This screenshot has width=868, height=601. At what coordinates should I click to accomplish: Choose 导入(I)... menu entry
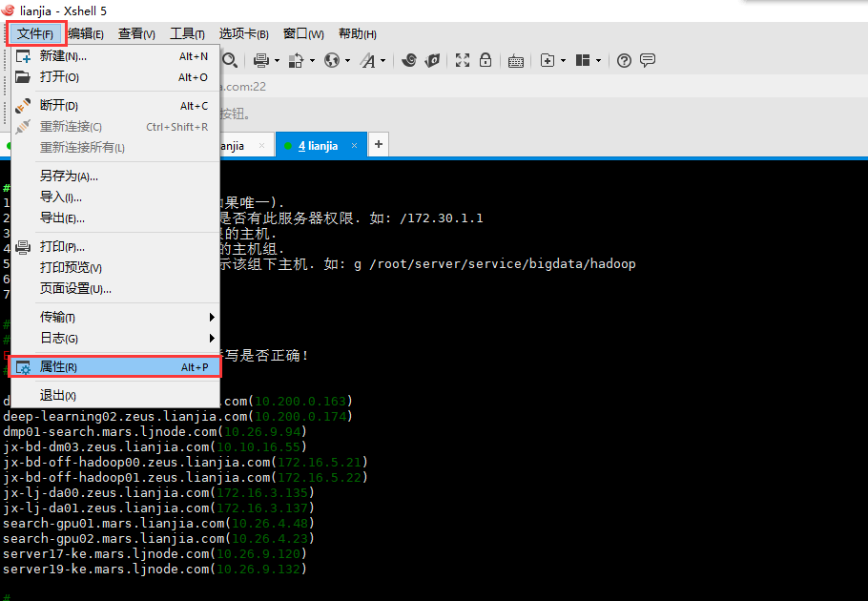point(115,197)
